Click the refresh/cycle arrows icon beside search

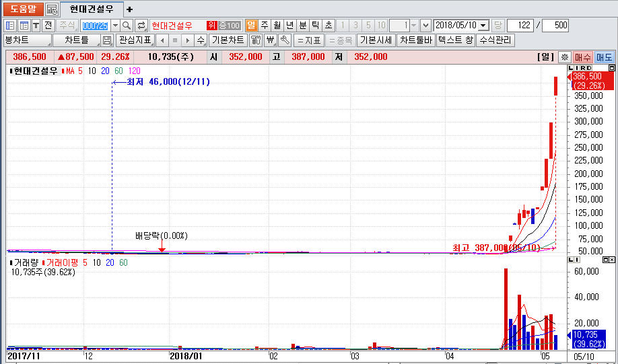point(141,26)
